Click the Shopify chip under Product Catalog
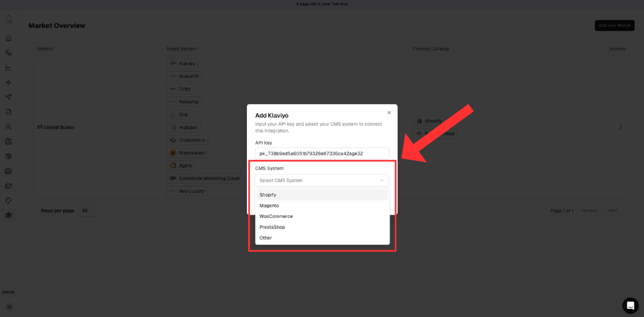 [428, 121]
